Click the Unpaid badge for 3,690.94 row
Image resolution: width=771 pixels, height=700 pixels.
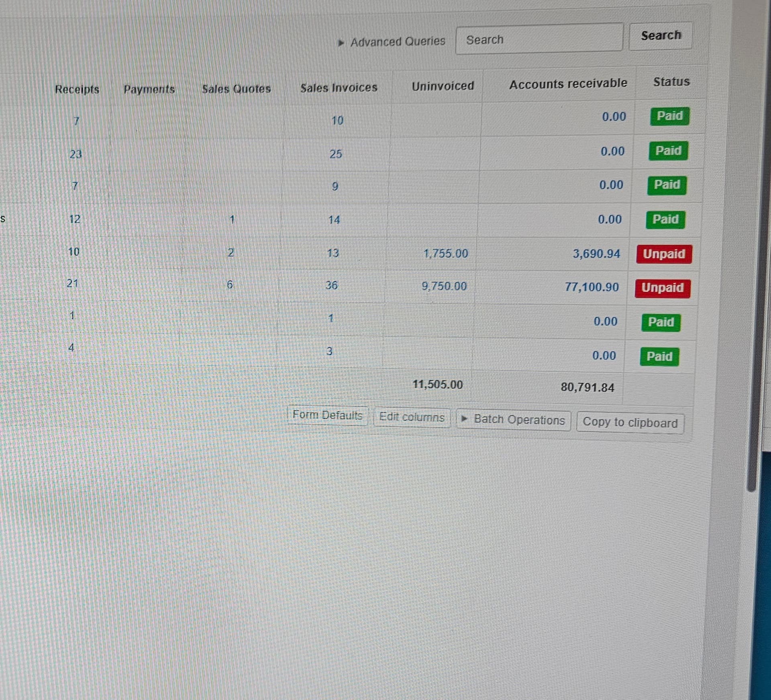click(664, 254)
